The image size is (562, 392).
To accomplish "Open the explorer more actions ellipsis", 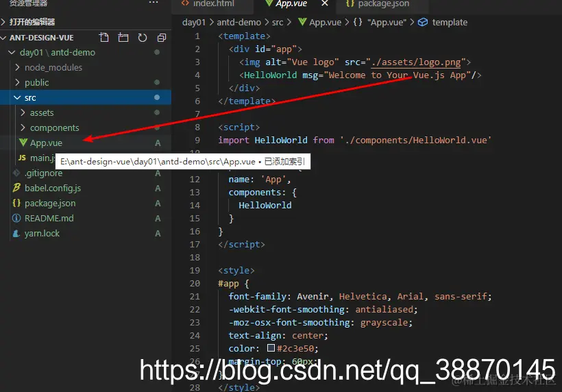I will (154, 3).
